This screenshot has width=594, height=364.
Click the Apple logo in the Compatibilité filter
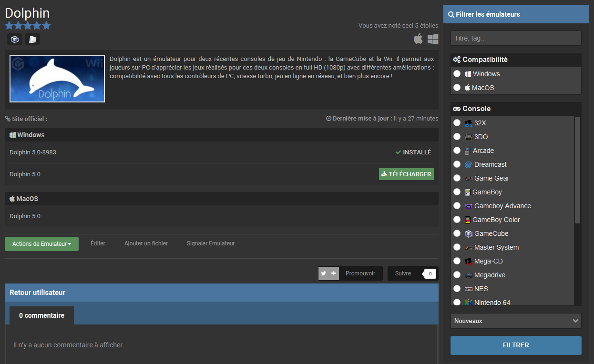(x=468, y=88)
